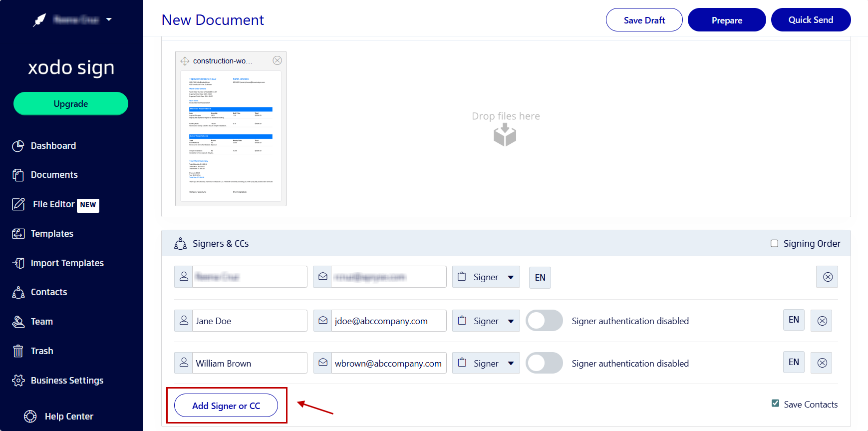Click the Upgrade button
868x431 pixels.
(71, 103)
